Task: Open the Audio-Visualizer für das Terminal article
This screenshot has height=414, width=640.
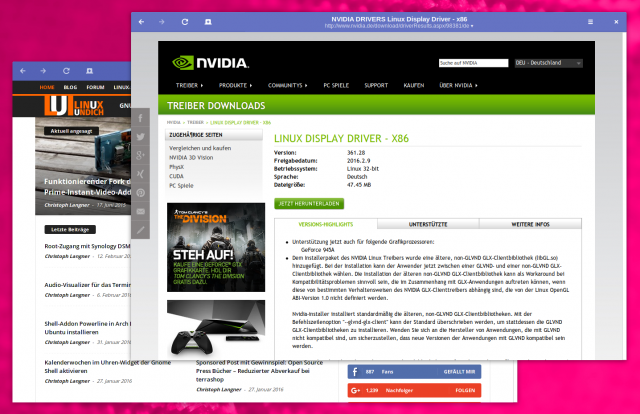Action: click(x=87, y=285)
